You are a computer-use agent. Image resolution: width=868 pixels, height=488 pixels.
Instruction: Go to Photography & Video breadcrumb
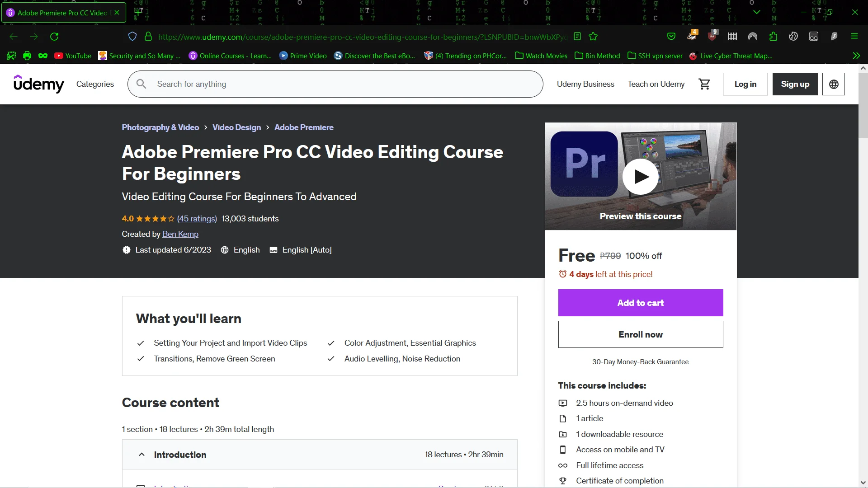(160, 127)
